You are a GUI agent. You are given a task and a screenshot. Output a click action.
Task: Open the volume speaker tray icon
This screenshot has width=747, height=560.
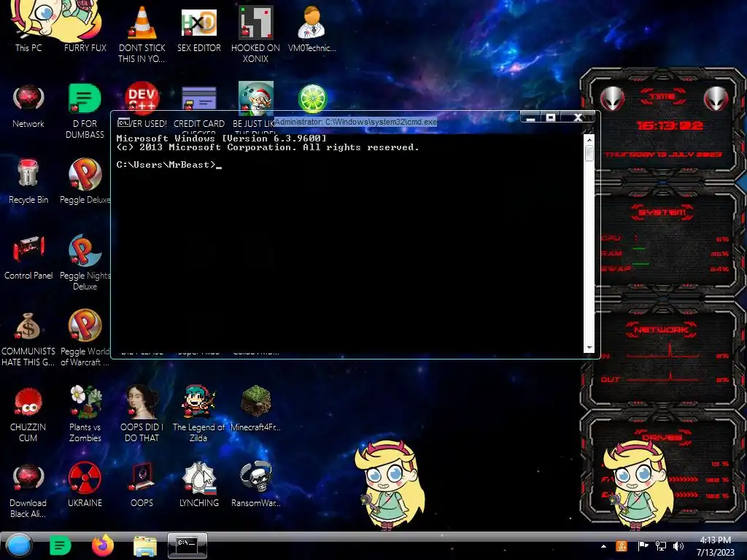click(x=678, y=546)
